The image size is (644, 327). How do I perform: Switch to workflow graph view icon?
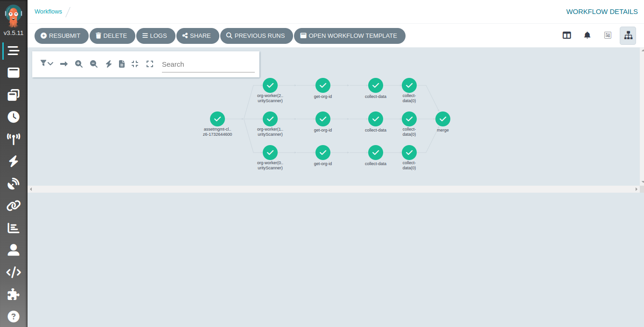[x=628, y=35]
